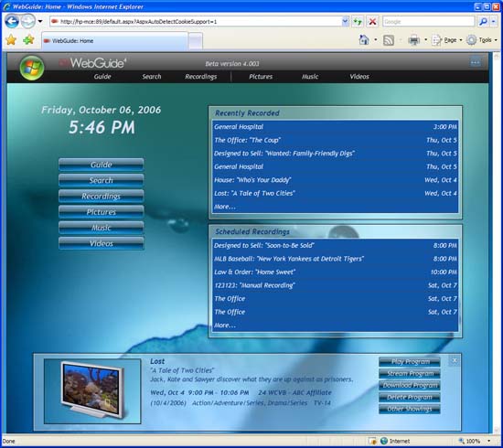Click the Print icon

(413, 40)
